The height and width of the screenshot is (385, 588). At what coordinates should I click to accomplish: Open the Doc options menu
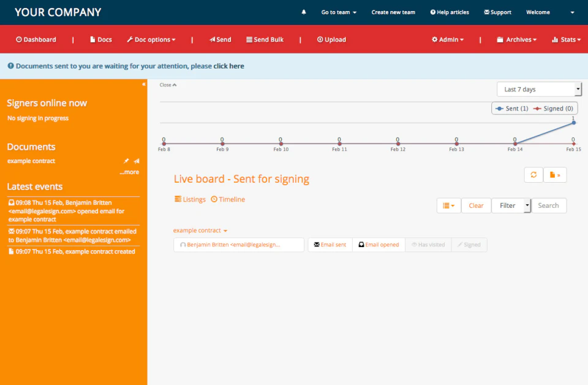tap(151, 39)
